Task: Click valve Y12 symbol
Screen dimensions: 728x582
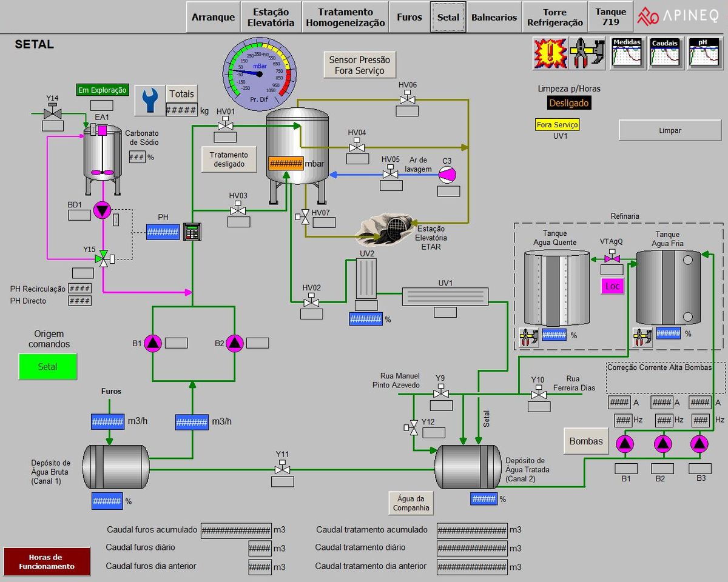Action: pyautogui.click(x=412, y=427)
